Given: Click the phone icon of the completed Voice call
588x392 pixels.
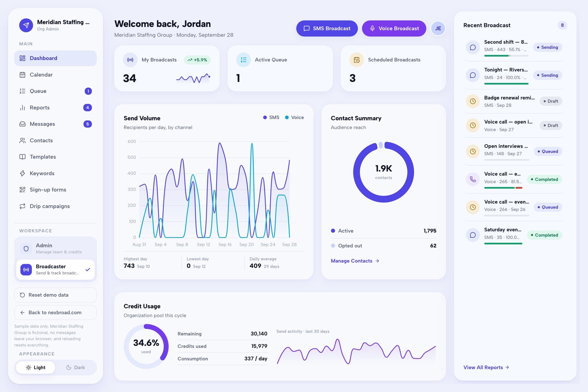Looking at the screenshot, I should pyautogui.click(x=473, y=179).
